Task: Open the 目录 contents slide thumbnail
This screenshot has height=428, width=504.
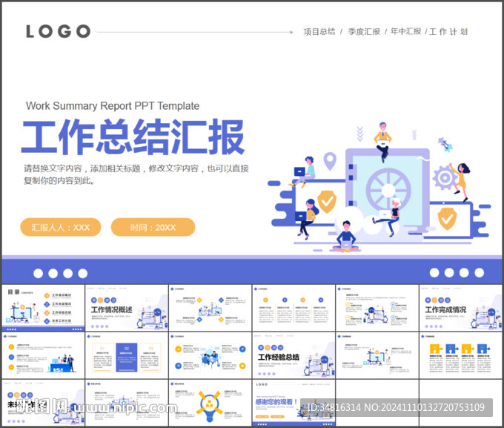Action: click(x=44, y=308)
